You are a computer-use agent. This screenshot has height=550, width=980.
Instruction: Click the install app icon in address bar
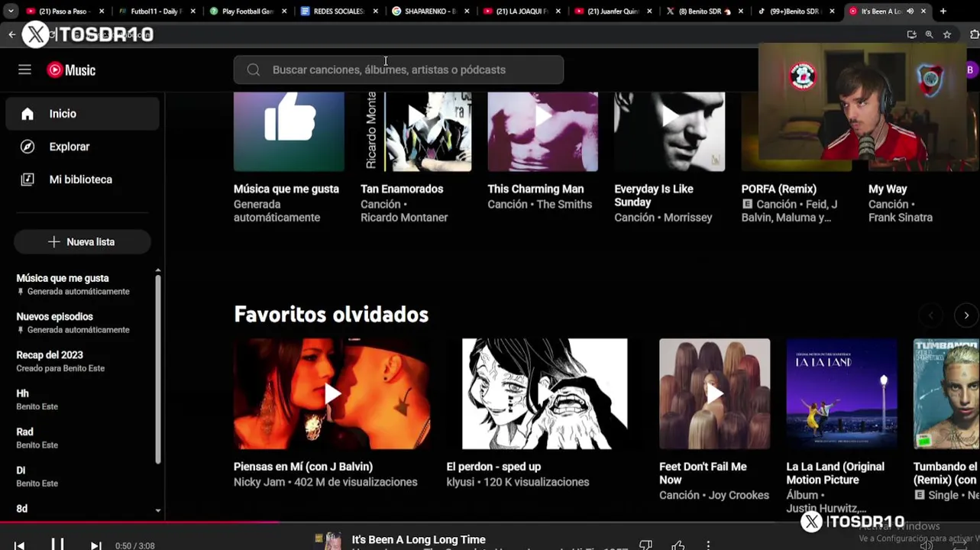point(911,34)
